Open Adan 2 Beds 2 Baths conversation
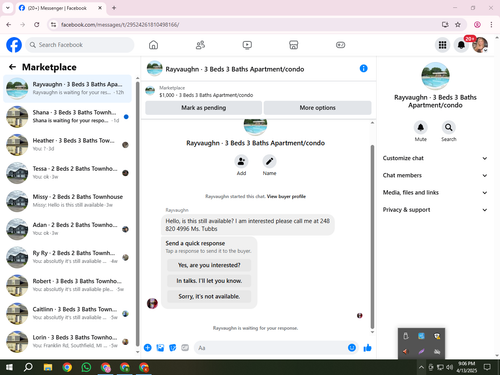The height and width of the screenshot is (375, 500). tap(68, 229)
